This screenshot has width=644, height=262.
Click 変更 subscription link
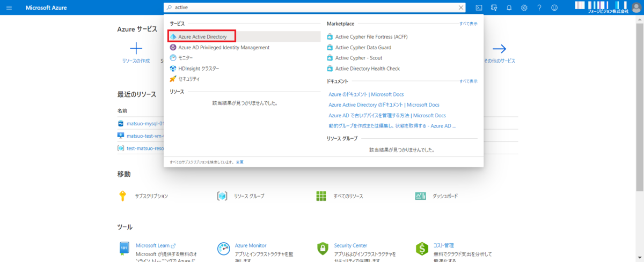(x=239, y=162)
